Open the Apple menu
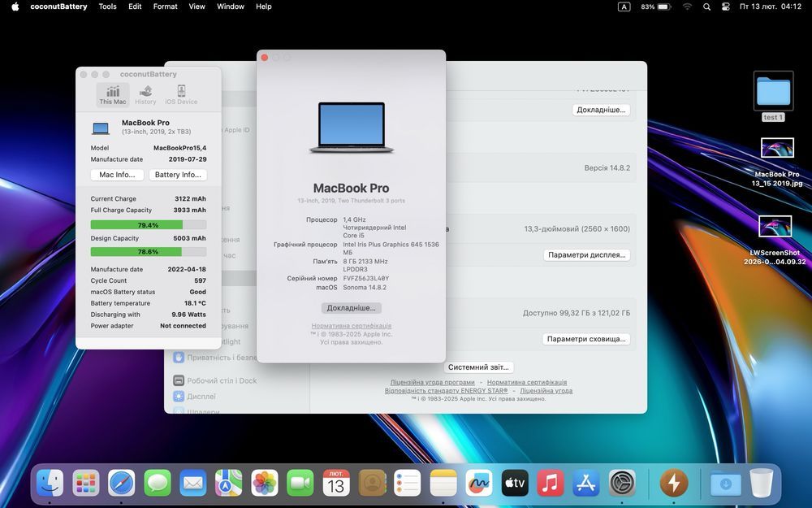 15,7
